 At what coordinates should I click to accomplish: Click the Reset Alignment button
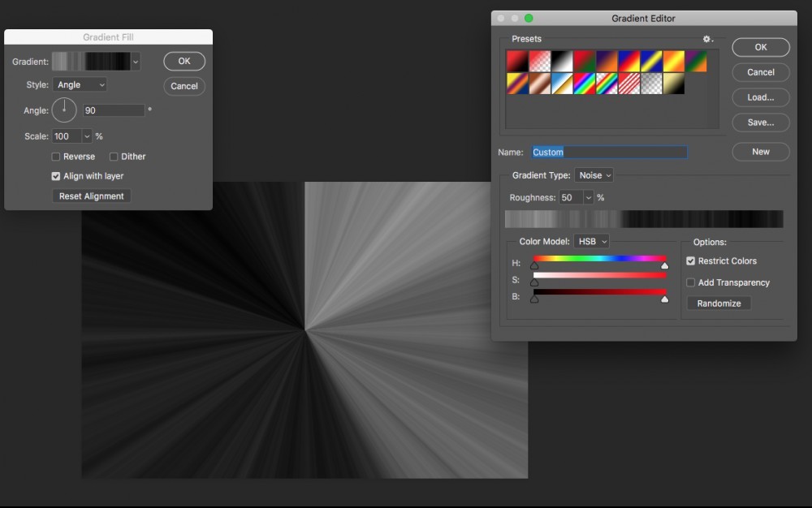(x=91, y=196)
